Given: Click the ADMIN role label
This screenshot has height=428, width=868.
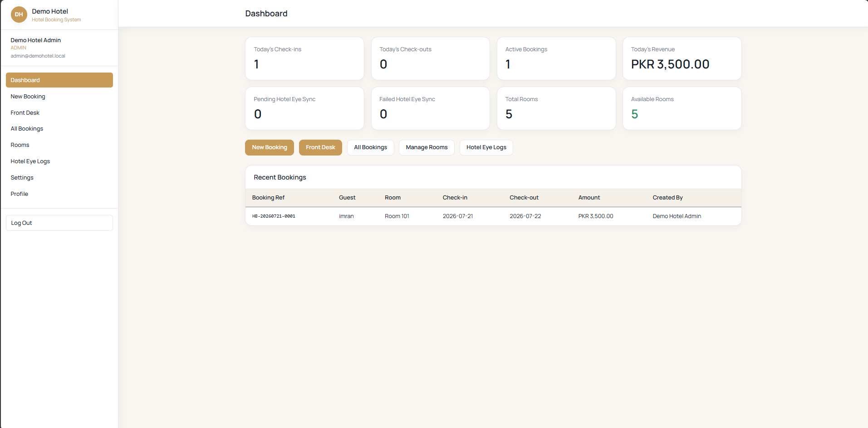Looking at the screenshot, I should coord(19,48).
